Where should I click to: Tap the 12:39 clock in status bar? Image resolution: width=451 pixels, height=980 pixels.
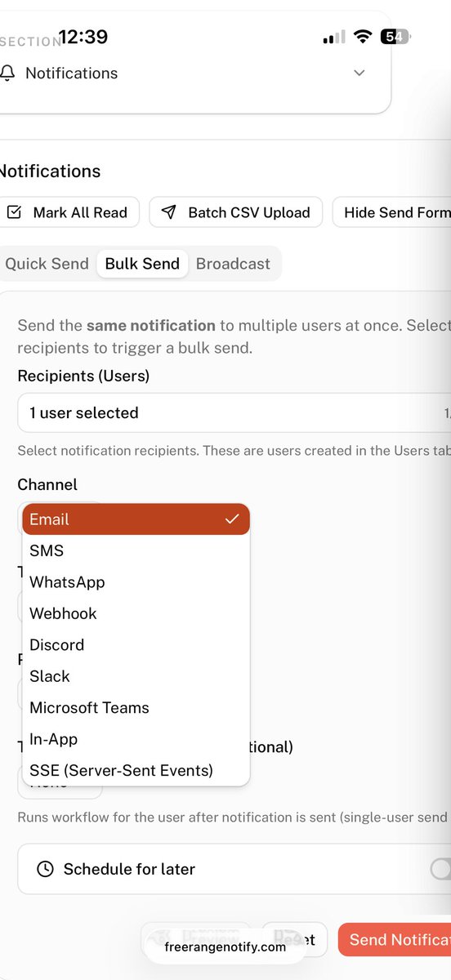coord(83,37)
